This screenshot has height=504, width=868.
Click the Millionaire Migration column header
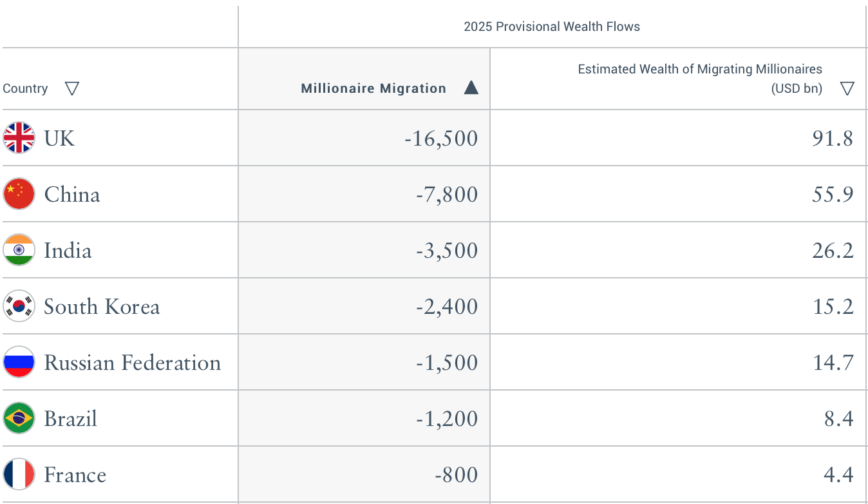373,89
